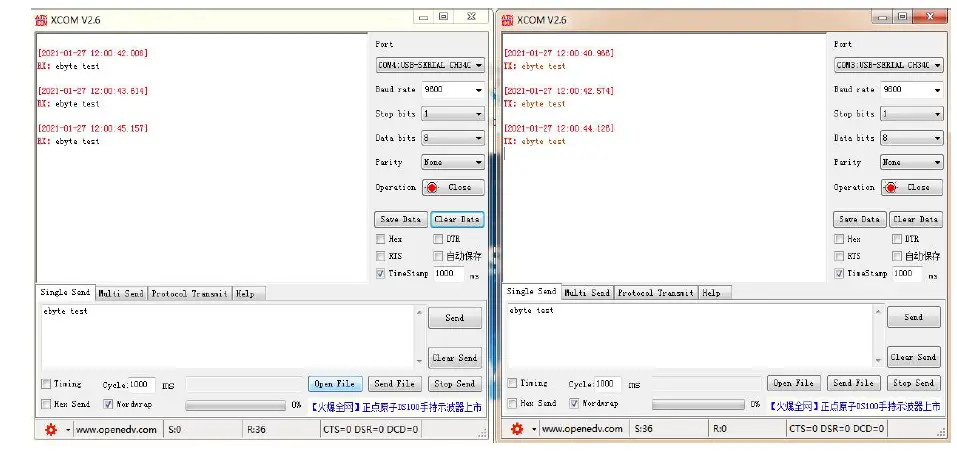Click Save Data button in right window

pyautogui.click(x=859, y=219)
